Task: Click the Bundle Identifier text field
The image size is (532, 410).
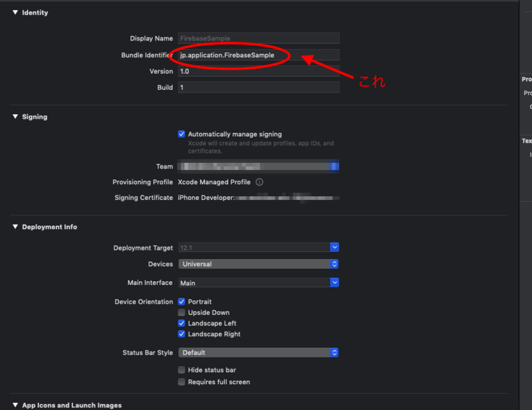Action: (259, 55)
